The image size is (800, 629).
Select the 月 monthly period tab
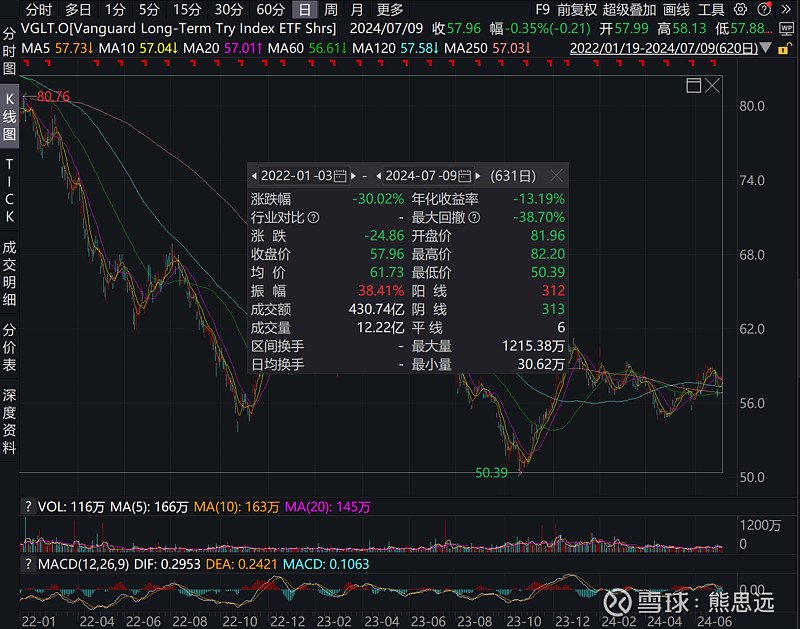[357, 9]
